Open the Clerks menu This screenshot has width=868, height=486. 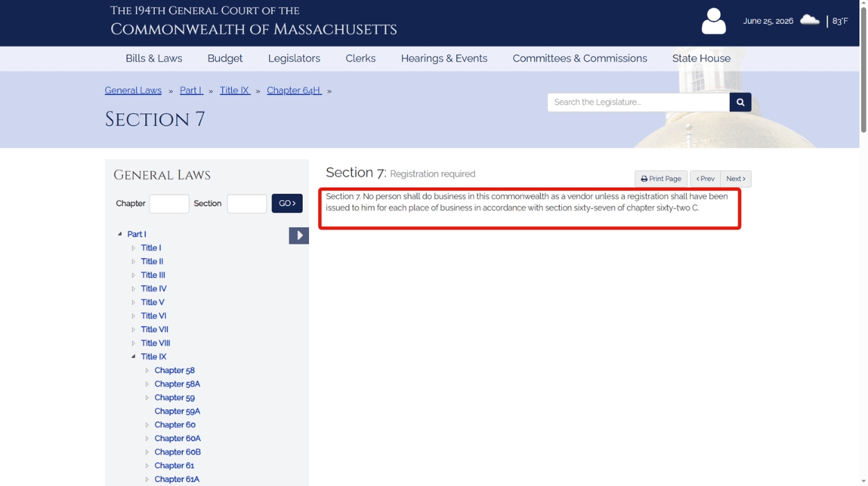(360, 58)
